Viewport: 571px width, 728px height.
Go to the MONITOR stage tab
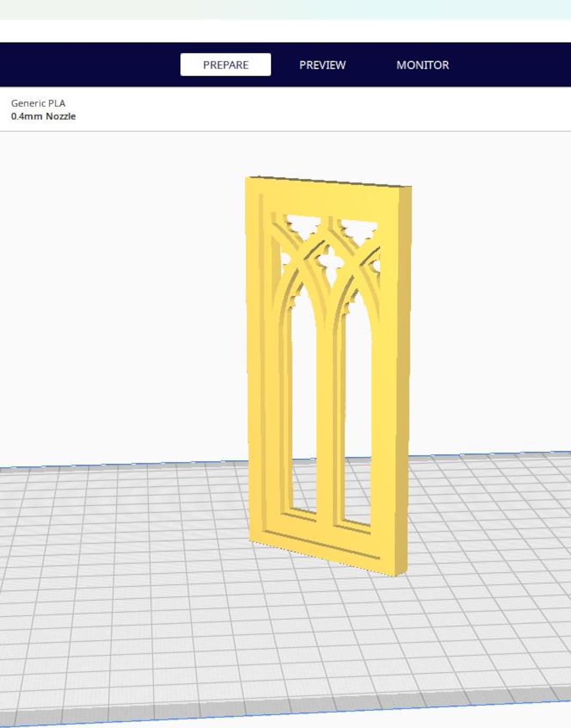[x=422, y=65]
